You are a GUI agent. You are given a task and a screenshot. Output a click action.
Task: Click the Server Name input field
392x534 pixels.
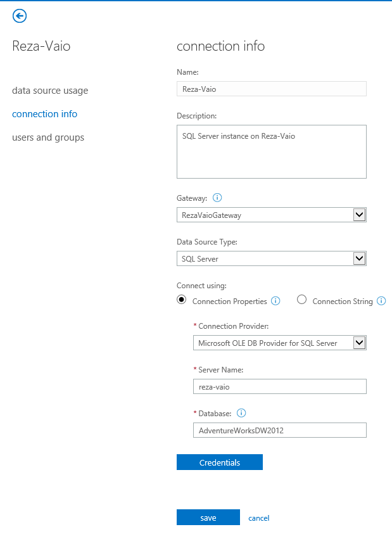(279, 386)
